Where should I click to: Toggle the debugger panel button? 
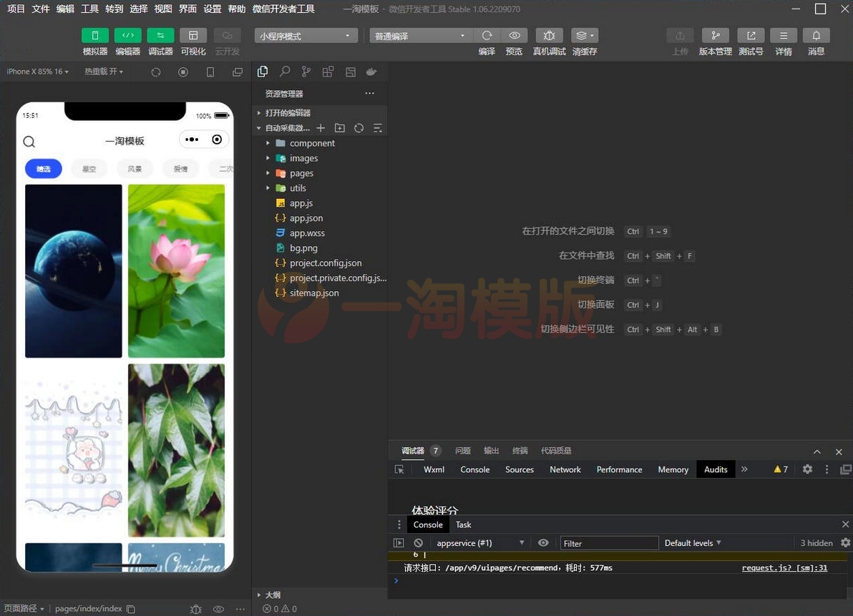(160, 35)
